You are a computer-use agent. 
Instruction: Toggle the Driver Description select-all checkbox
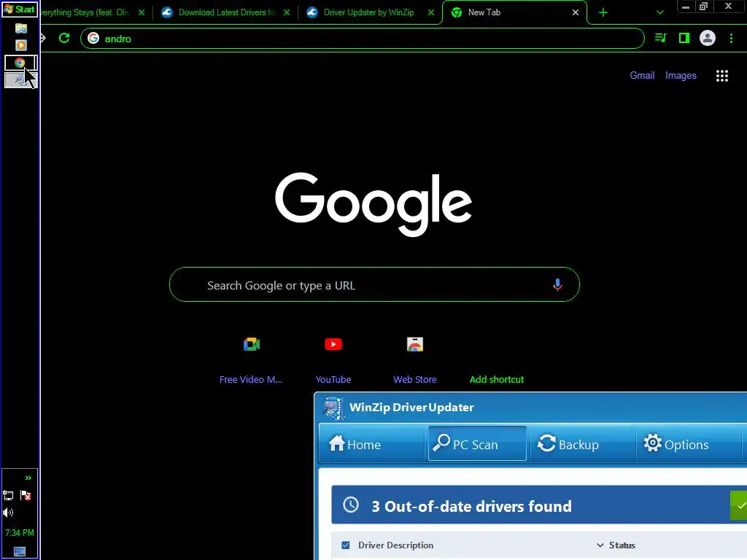[345, 545]
